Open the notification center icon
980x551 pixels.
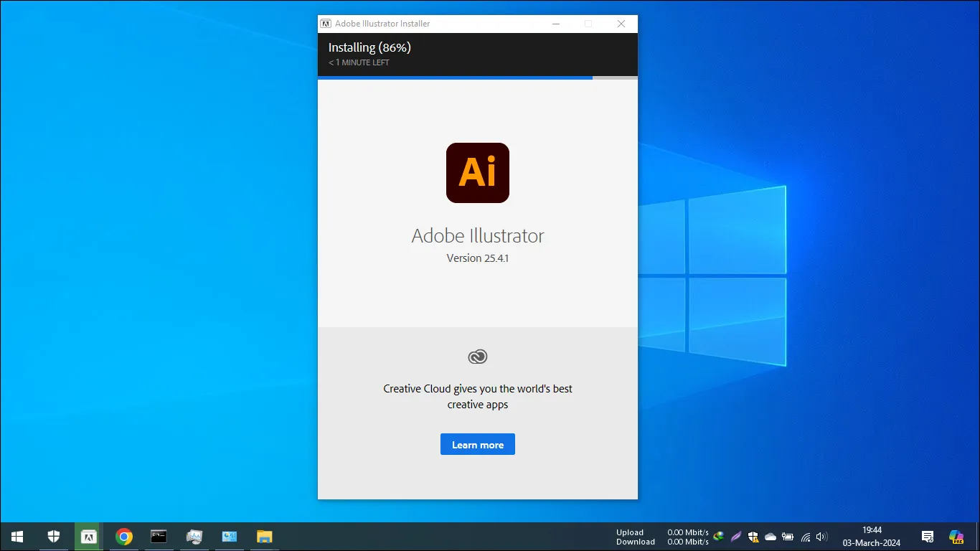tap(928, 537)
